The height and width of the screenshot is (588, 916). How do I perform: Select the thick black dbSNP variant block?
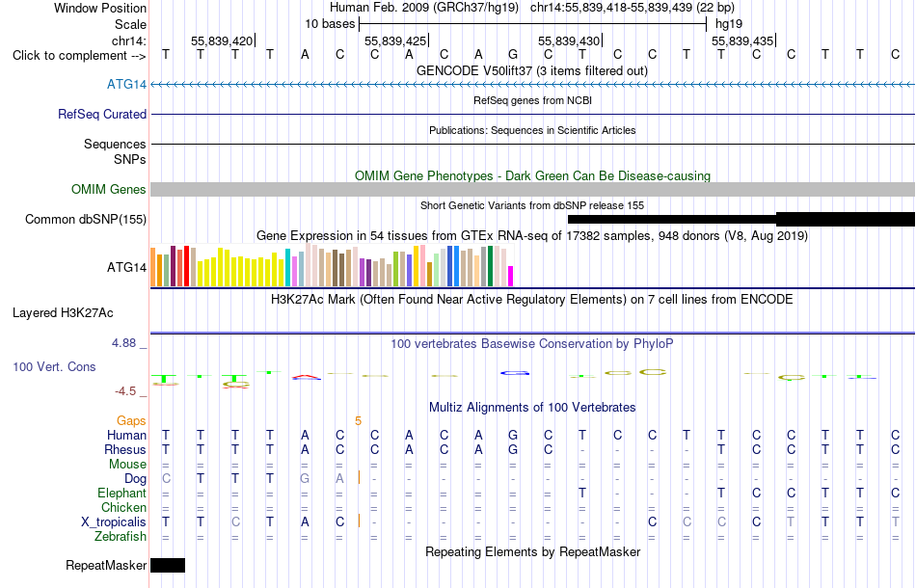coord(846,220)
